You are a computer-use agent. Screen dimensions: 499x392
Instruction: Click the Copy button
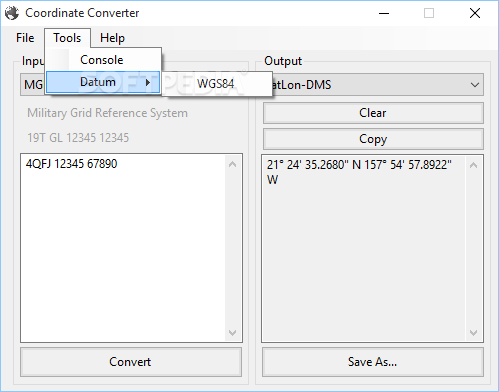click(x=373, y=139)
